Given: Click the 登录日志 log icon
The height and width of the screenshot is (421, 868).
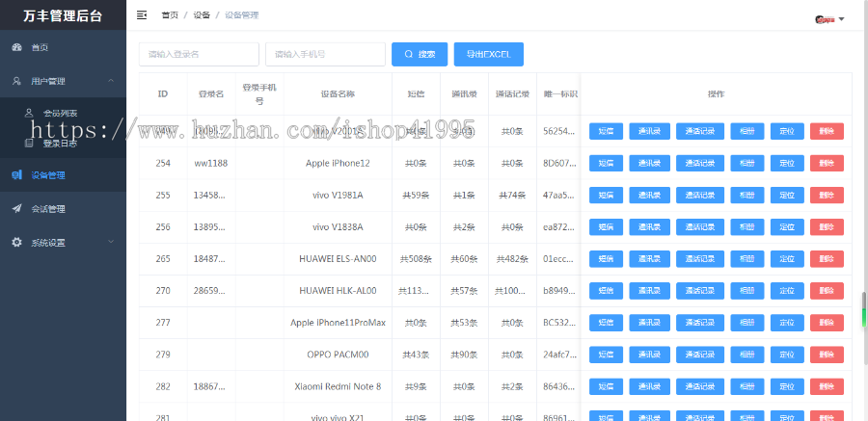Looking at the screenshot, I should tap(29, 144).
